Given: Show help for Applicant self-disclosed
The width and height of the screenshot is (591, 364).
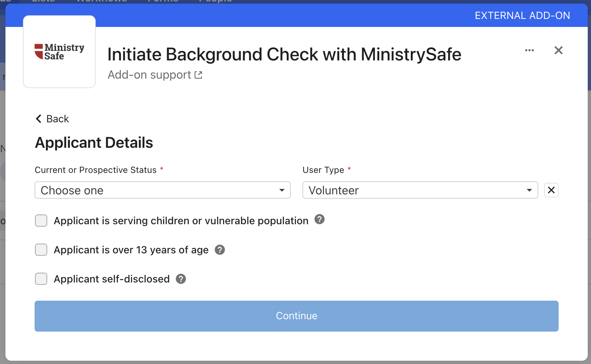Looking at the screenshot, I should coord(181,279).
